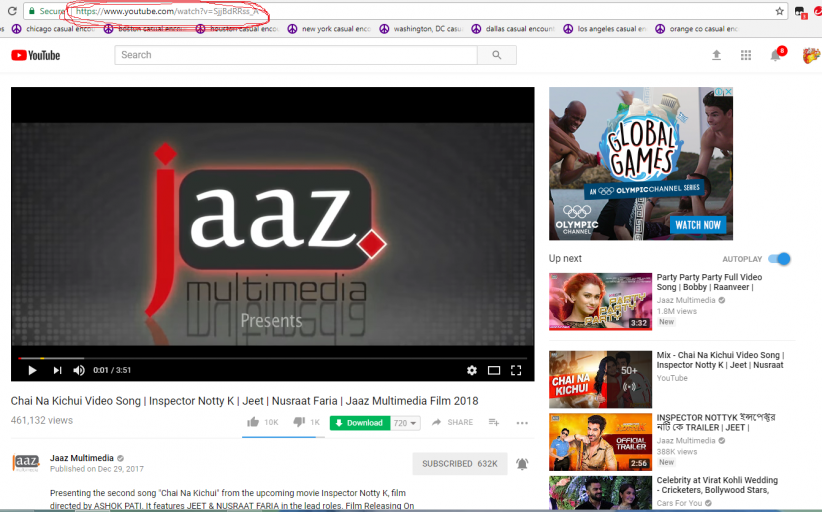Image resolution: width=822 pixels, height=512 pixels.
Task: Skip to the next video
Action: coord(57,370)
